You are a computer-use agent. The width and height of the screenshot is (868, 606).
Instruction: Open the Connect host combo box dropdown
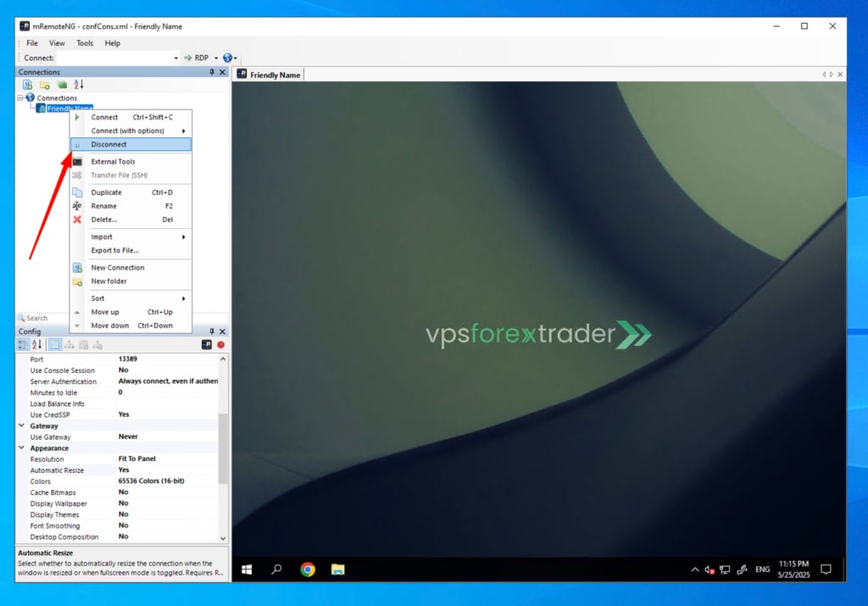[x=176, y=58]
